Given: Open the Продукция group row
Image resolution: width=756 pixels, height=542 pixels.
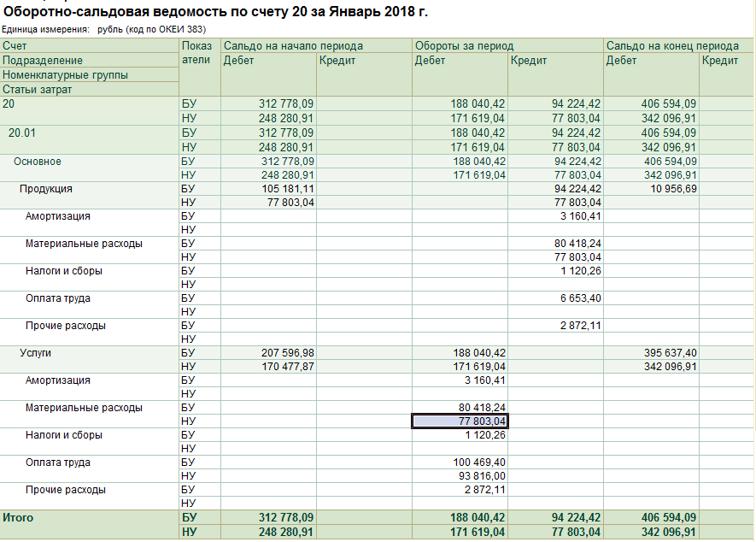Looking at the screenshot, I should click(x=46, y=189).
